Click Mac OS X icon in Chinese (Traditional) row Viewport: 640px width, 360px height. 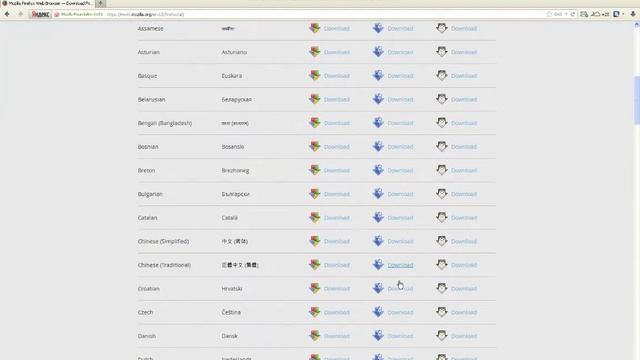click(378, 265)
